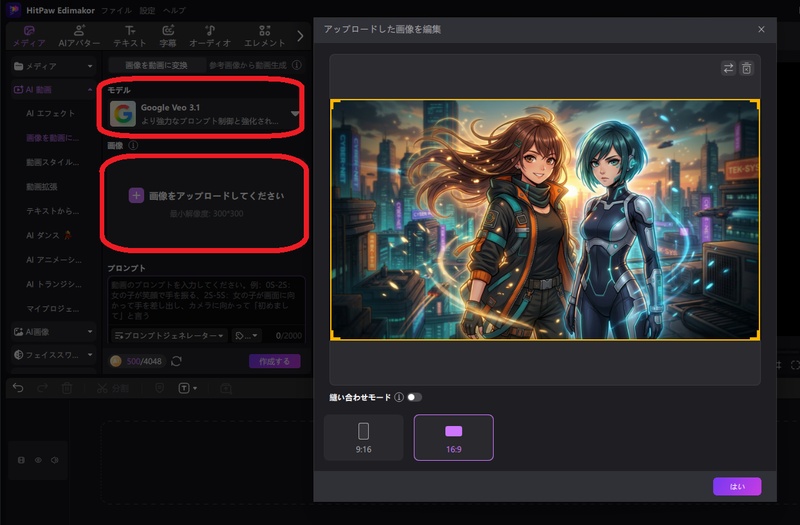Viewport: 800px width, 525px height.
Task: Delete the uploaded image in dialog
Action: [x=746, y=68]
